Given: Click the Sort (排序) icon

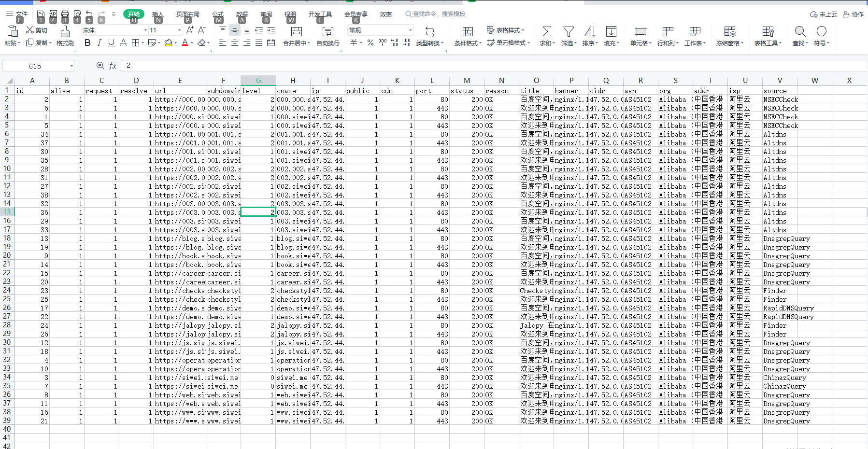Looking at the screenshot, I should 589,32.
